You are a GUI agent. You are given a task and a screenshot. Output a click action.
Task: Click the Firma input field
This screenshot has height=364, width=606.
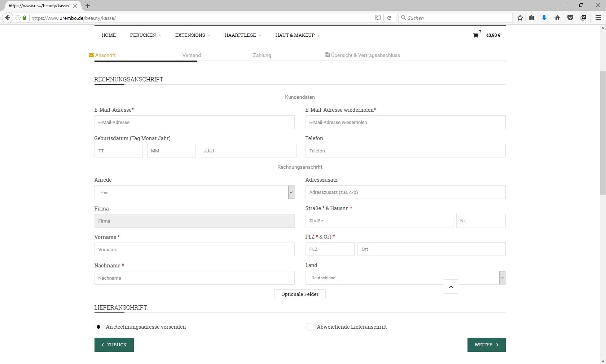click(x=194, y=221)
